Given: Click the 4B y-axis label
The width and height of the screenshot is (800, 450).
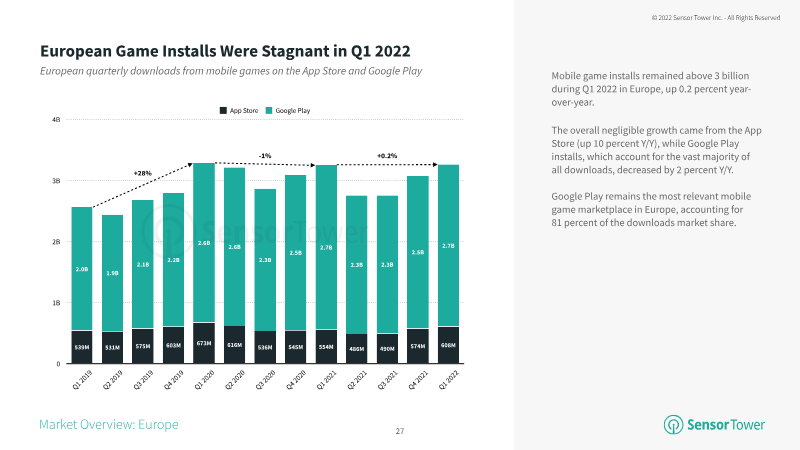Looking at the screenshot, I should pyautogui.click(x=55, y=120).
